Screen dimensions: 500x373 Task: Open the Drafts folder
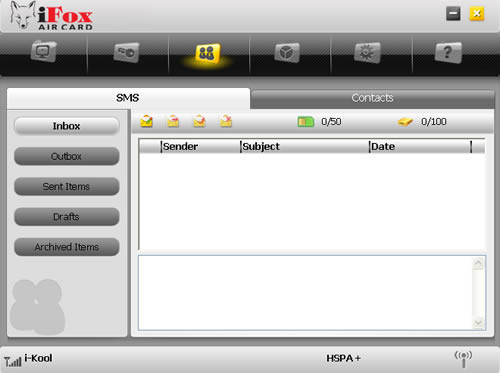point(67,217)
